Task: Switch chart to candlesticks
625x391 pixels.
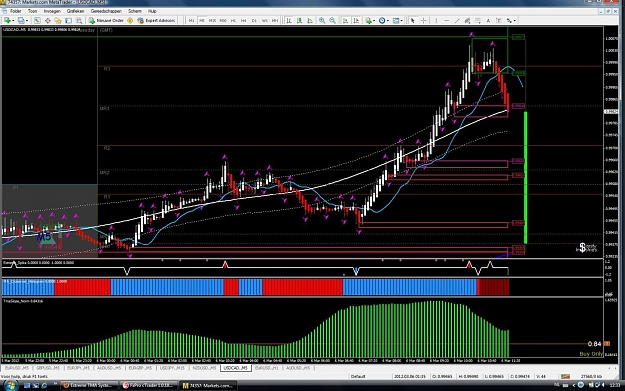Action: click(299, 20)
